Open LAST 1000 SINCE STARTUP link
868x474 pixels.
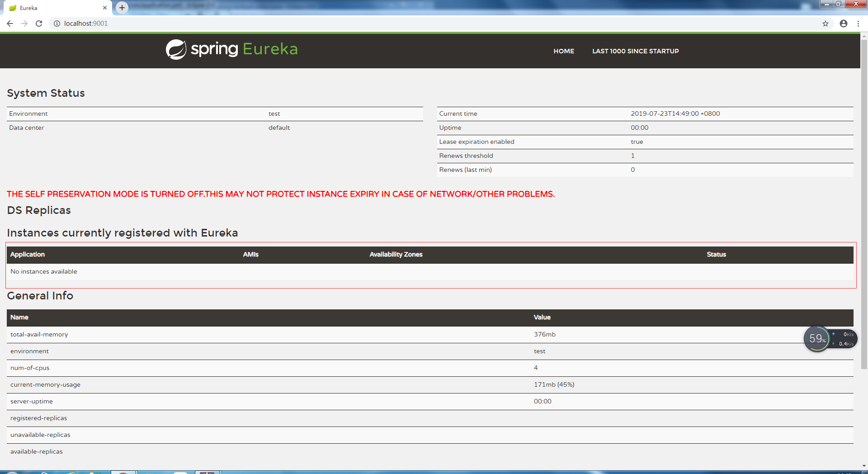tap(636, 51)
